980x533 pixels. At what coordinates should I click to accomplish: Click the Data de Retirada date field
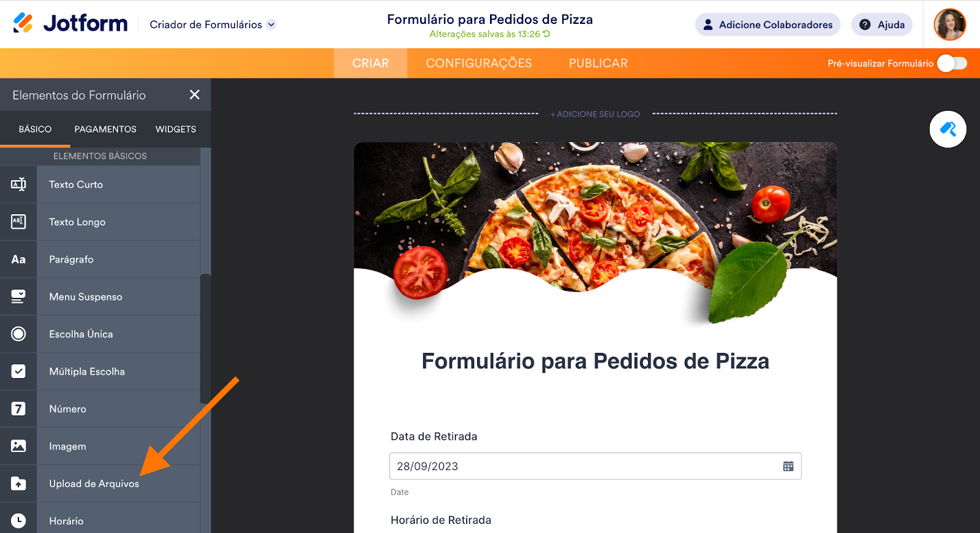595,466
